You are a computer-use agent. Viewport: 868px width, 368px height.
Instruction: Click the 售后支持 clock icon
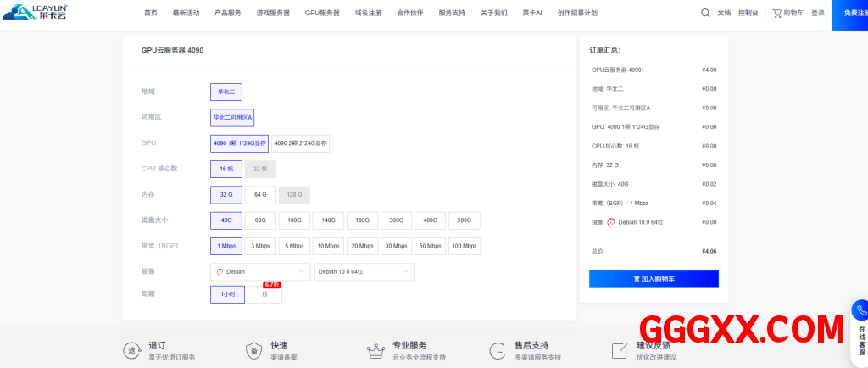(x=497, y=350)
